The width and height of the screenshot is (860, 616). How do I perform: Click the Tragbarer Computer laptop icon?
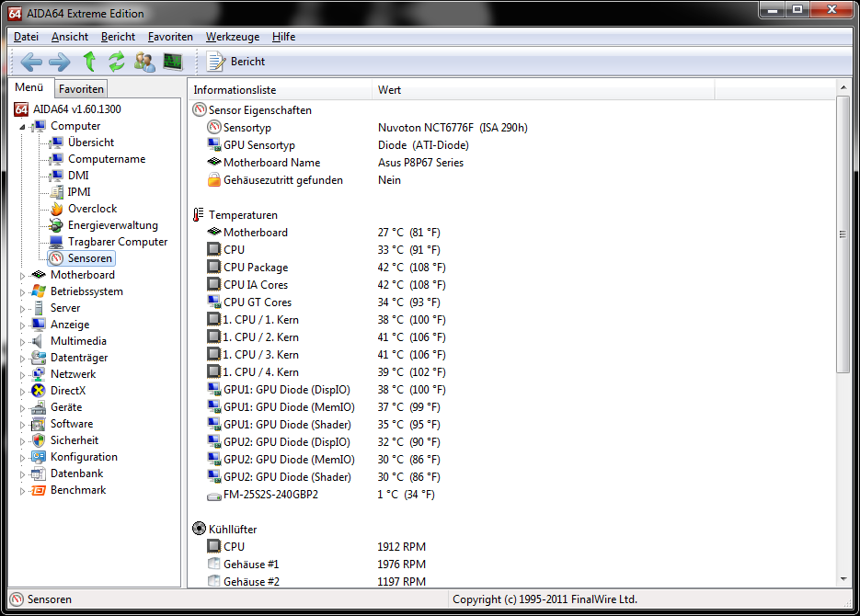[x=56, y=242]
